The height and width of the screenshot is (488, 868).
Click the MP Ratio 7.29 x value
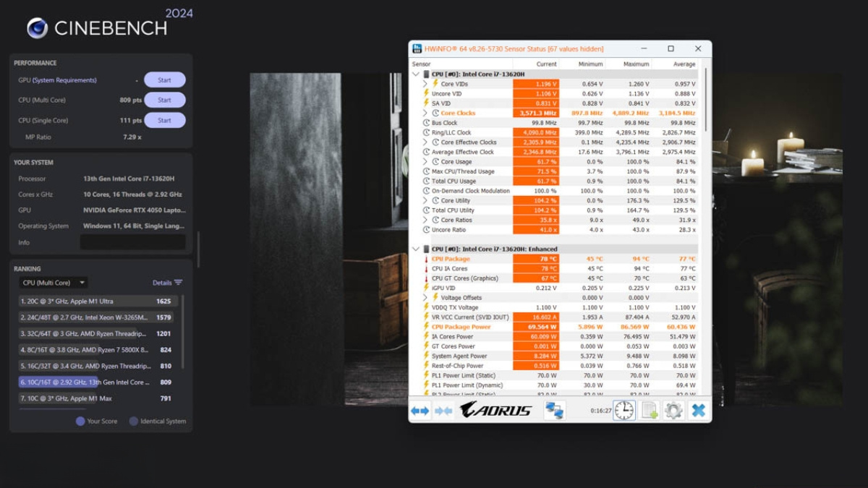pyautogui.click(x=132, y=137)
